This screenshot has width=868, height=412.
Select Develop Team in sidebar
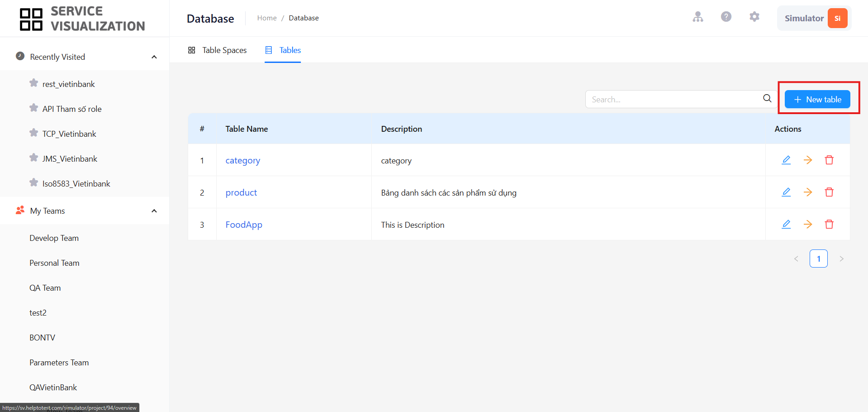pos(54,238)
